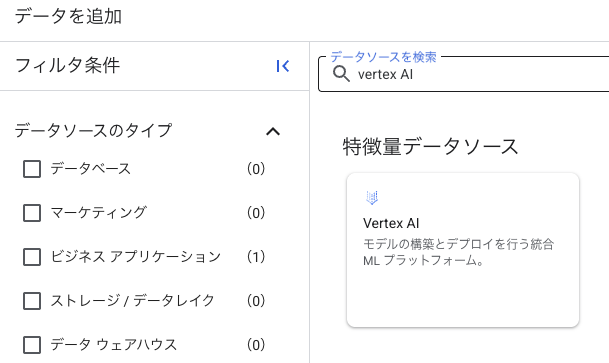Select the ストレージ / データレイク checkbox
The image size is (609, 363).
[x=32, y=301]
